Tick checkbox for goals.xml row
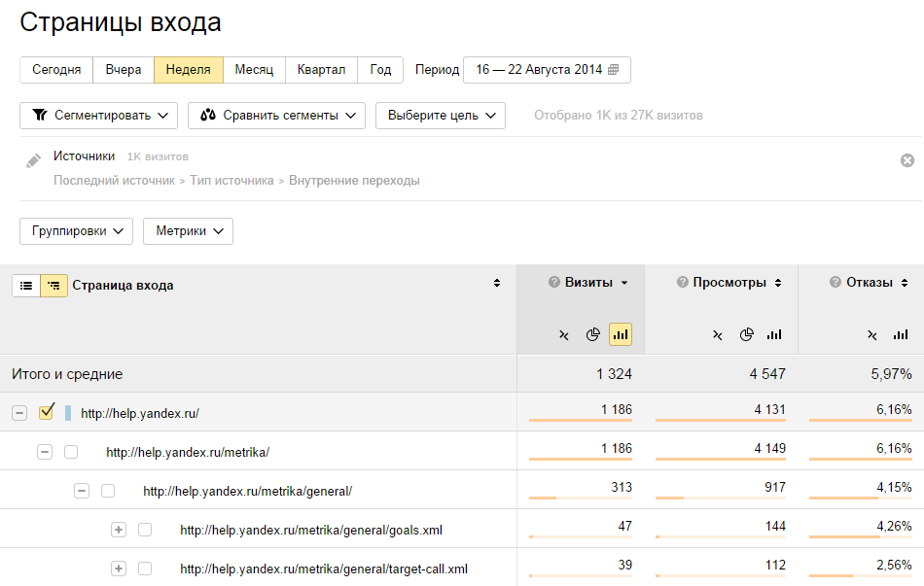 click(x=145, y=530)
